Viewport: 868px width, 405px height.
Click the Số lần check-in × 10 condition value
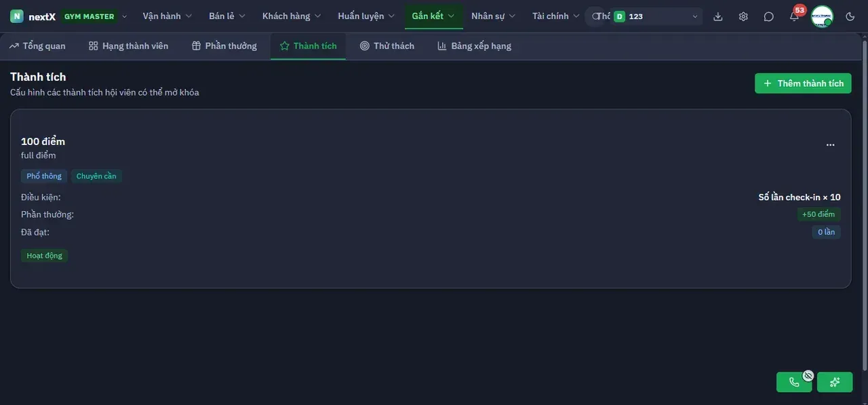(800, 197)
